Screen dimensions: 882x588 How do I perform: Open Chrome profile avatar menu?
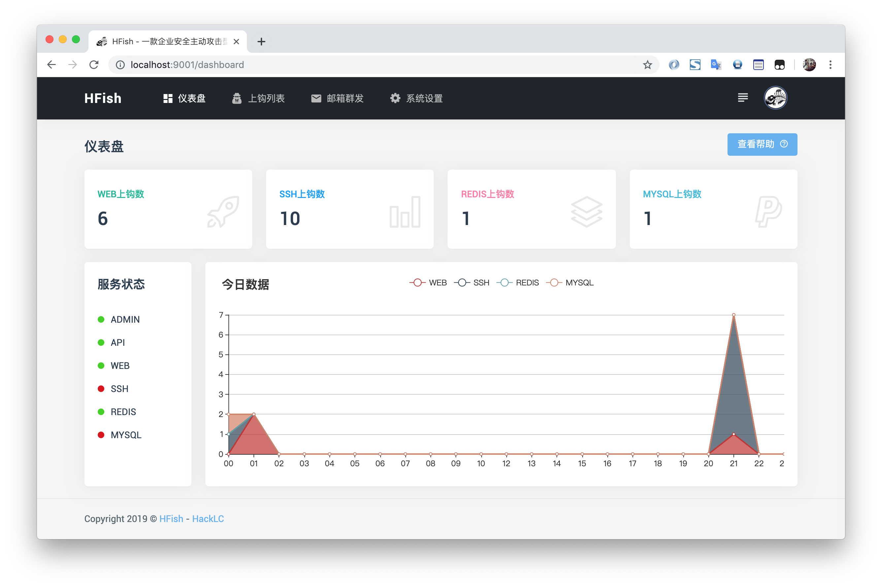pyautogui.click(x=809, y=65)
